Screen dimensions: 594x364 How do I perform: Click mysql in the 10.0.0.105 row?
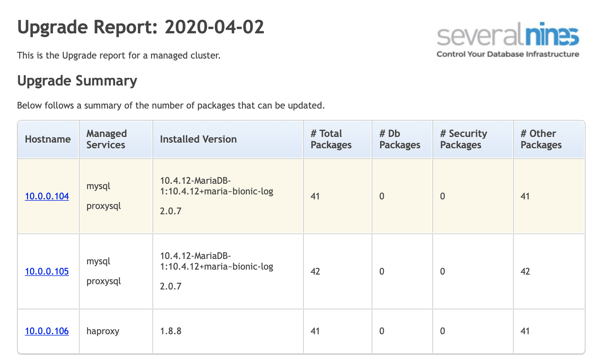pos(98,261)
